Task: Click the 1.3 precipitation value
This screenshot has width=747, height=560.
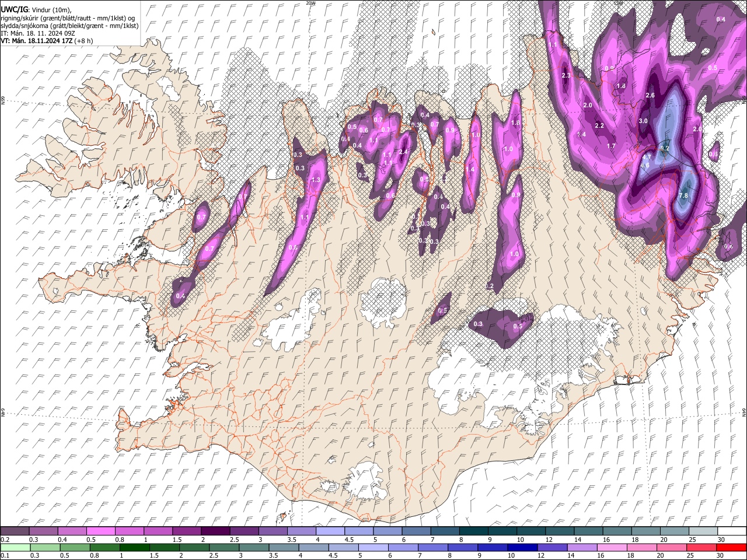Action: pyautogui.click(x=316, y=180)
